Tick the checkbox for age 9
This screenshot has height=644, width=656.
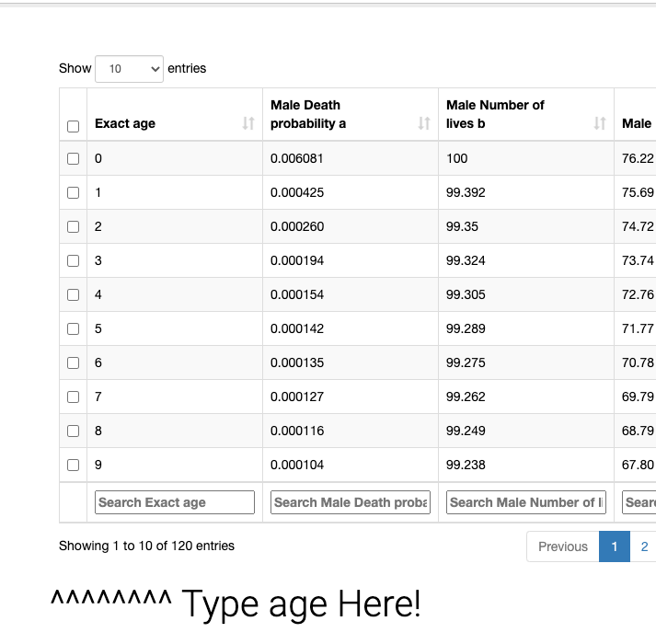(74, 465)
